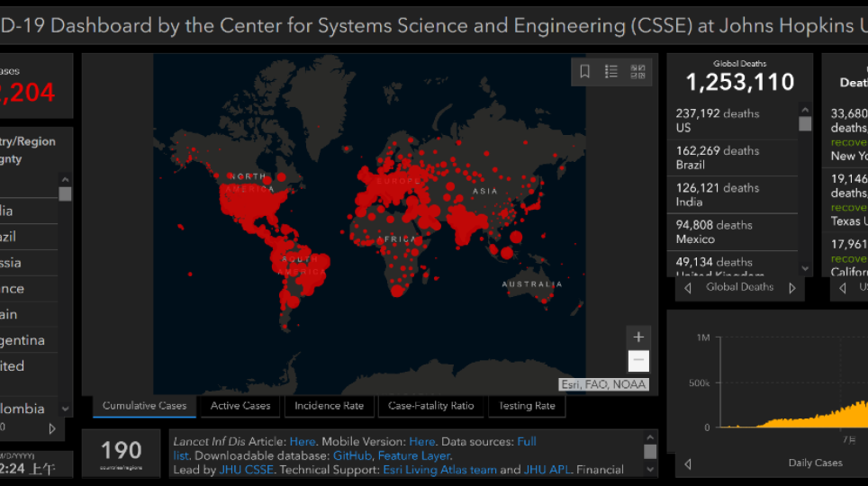Viewport: 868px width, 486px height.
Task: Click left arrow beside Daily Cases chart
Action: click(689, 463)
